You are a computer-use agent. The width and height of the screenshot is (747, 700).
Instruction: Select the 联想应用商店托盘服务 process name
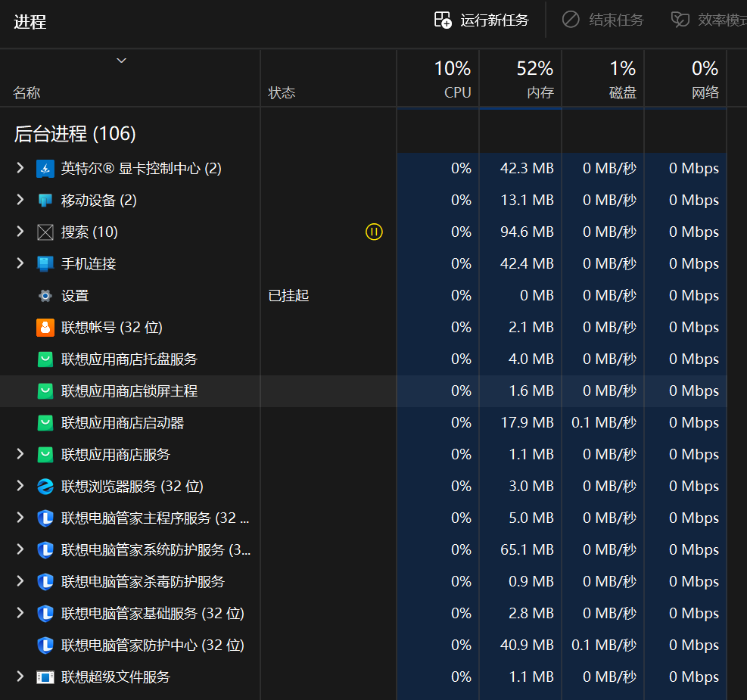tap(129, 359)
